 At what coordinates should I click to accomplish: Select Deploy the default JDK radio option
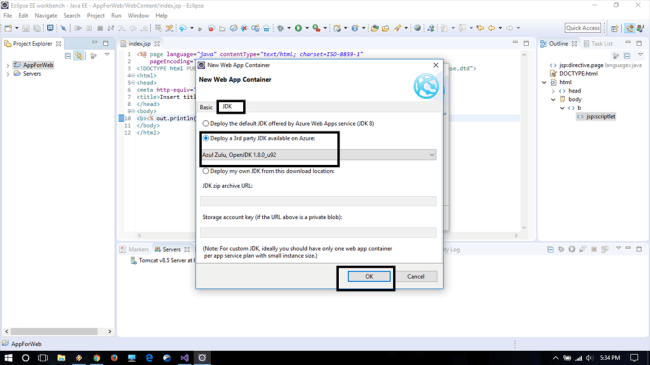(x=206, y=124)
